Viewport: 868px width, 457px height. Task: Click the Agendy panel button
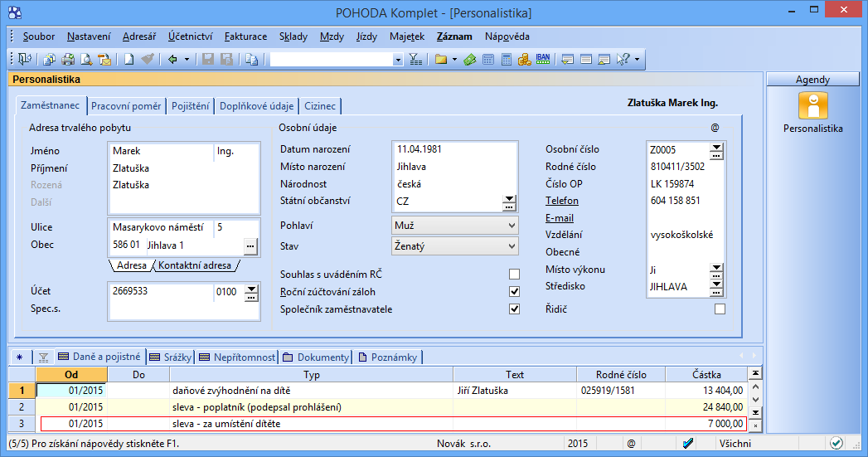pos(812,80)
